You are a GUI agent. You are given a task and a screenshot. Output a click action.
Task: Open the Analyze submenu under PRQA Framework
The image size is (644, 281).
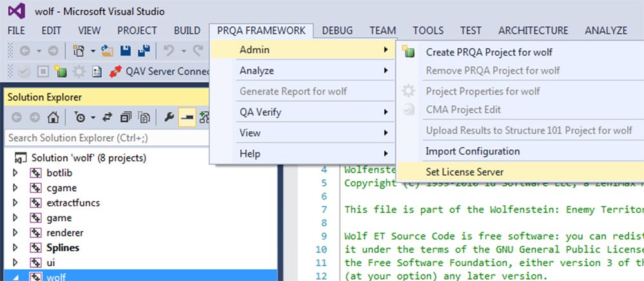303,71
